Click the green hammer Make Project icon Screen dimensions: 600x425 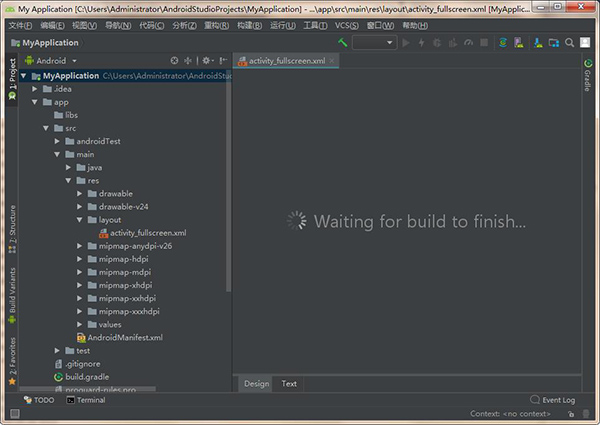pos(342,42)
